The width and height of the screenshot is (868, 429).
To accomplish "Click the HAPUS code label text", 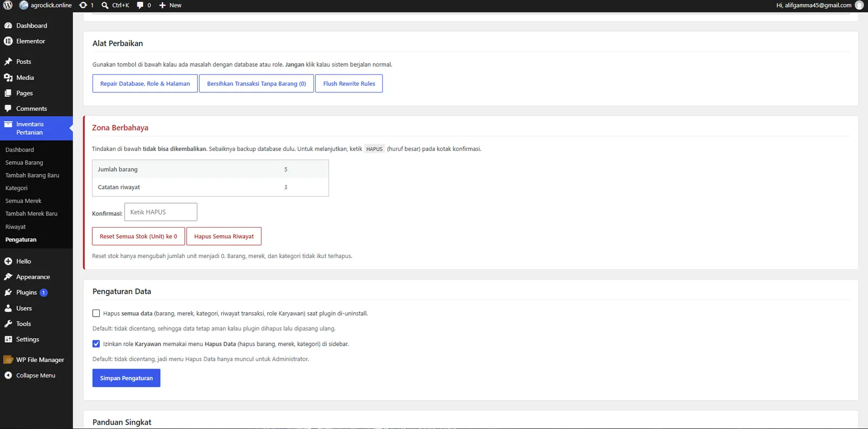I will click(374, 149).
